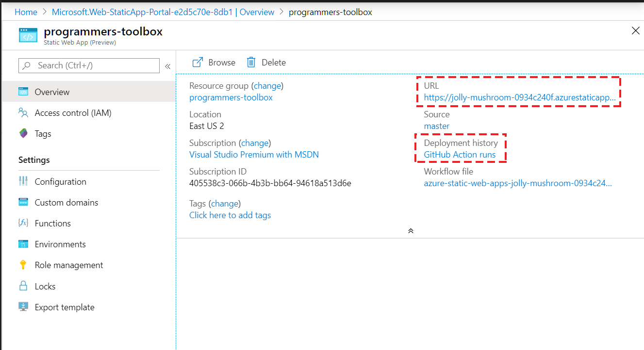Image resolution: width=644 pixels, height=350 pixels.
Task: Click the Functions fx icon
Action: [x=23, y=223]
